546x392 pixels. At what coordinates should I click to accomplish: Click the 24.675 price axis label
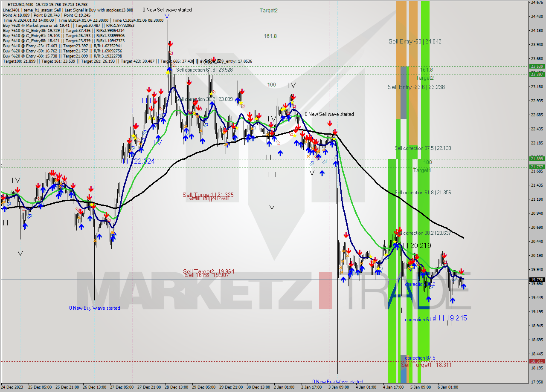click(537, 3)
